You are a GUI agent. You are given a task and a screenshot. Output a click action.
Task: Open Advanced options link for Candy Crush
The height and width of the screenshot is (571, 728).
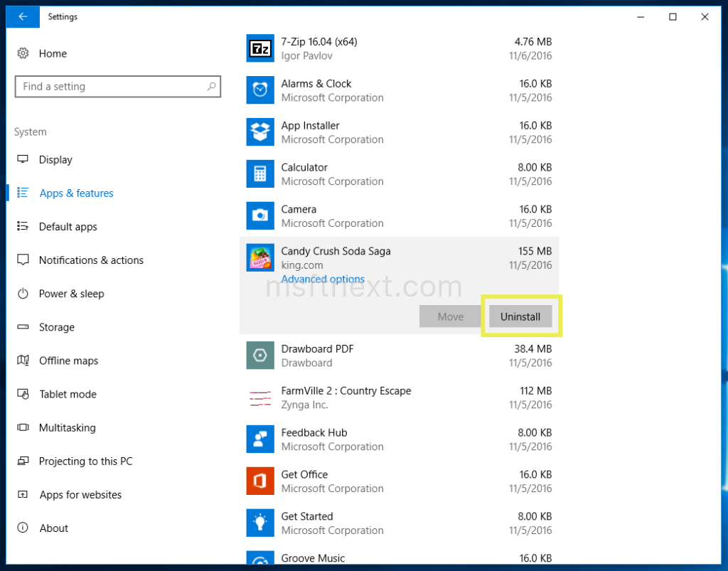(x=323, y=279)
